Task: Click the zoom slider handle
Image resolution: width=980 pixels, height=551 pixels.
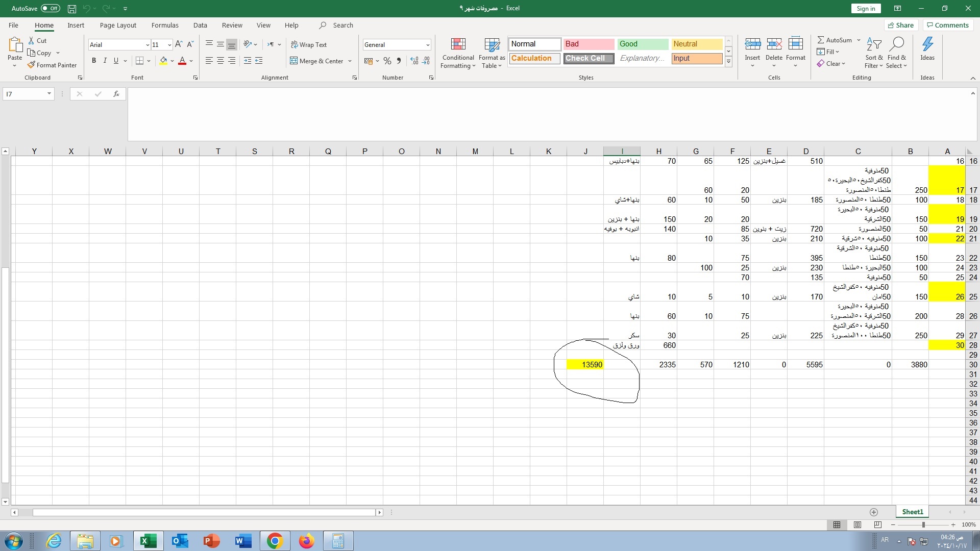Action: (923, 524)
